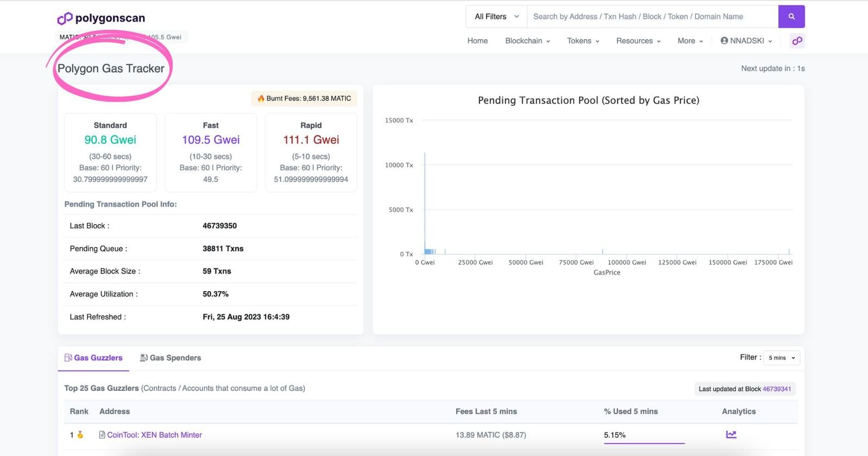Click the 5.15% usage progress bar
Viewport: 868px width, 456px height.
coord(644,443)
